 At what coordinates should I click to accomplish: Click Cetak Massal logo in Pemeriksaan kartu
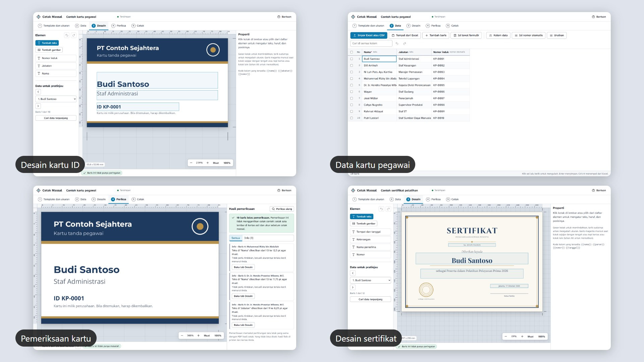tap(49, 190)
